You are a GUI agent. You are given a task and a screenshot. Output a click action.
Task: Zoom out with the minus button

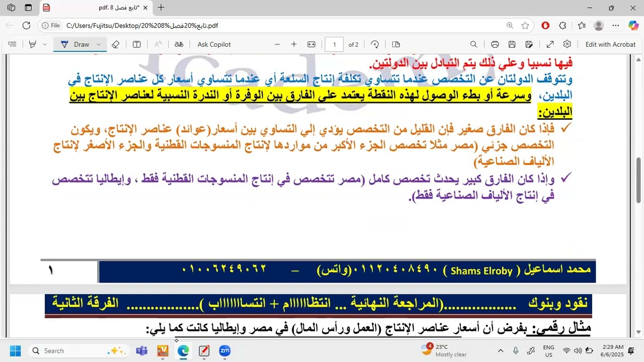click(277, 44)
